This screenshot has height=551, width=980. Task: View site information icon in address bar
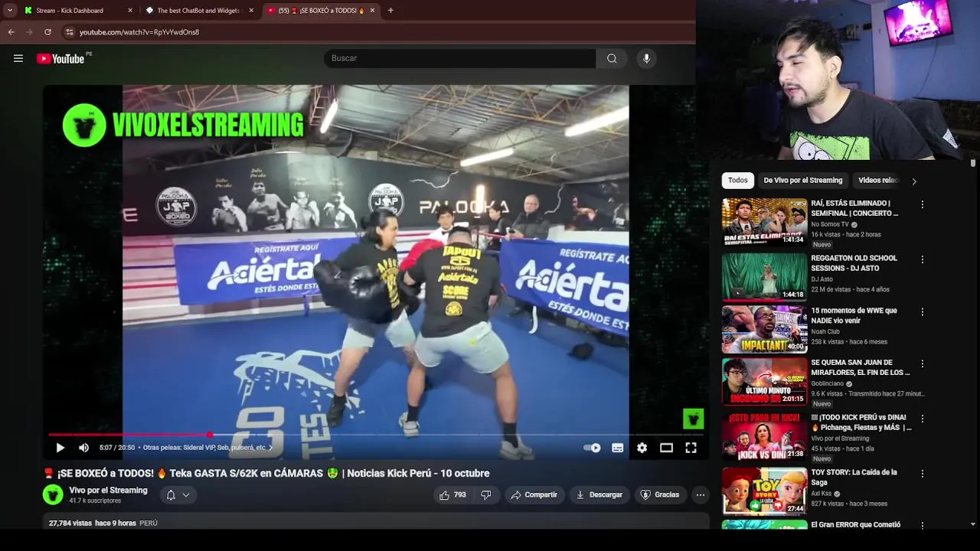[70, 32]
